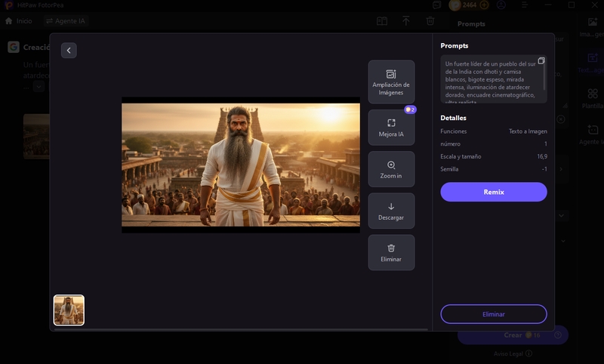
Task: Click the Escala y tamaño 16:9 value
Action: click(x=542, y=156)
